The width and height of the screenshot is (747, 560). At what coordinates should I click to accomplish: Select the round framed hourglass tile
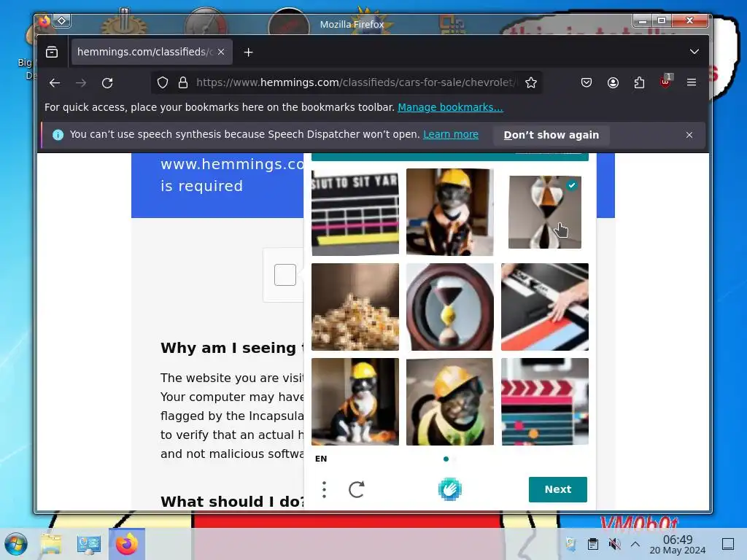tap(449, 307)
